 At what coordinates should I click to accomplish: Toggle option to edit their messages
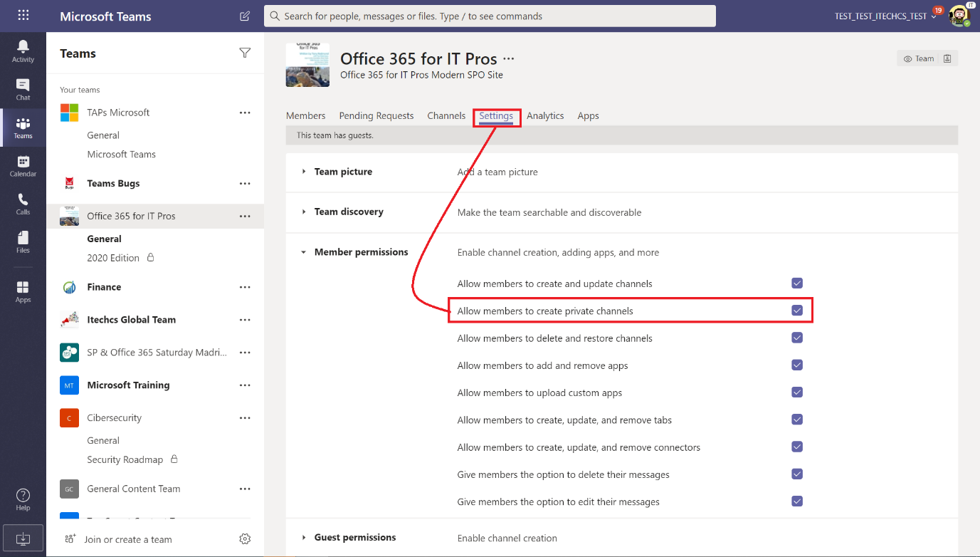(796, 501)
